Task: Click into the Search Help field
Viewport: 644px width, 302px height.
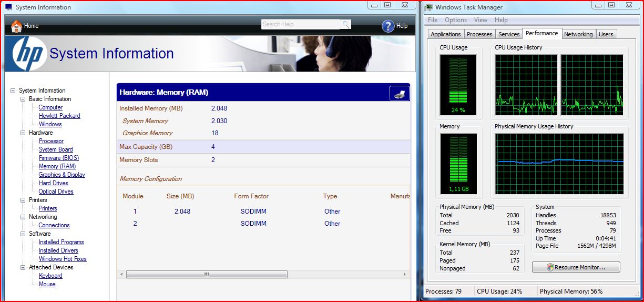Action: [301, 24]
